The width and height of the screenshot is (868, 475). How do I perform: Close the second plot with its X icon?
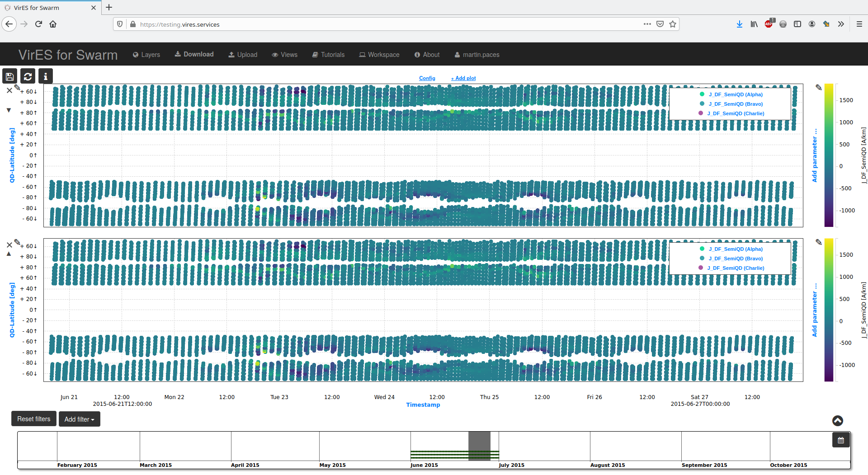(x=9, y=245)
